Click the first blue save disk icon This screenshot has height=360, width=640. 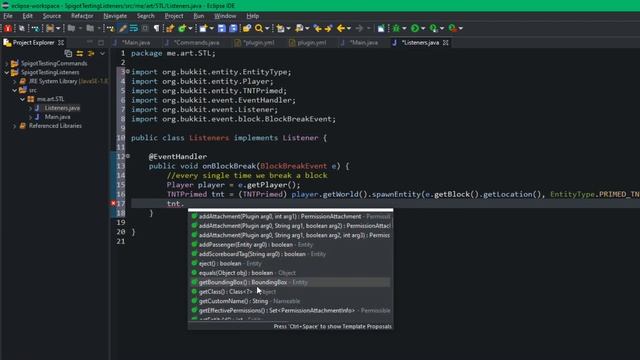222,28
